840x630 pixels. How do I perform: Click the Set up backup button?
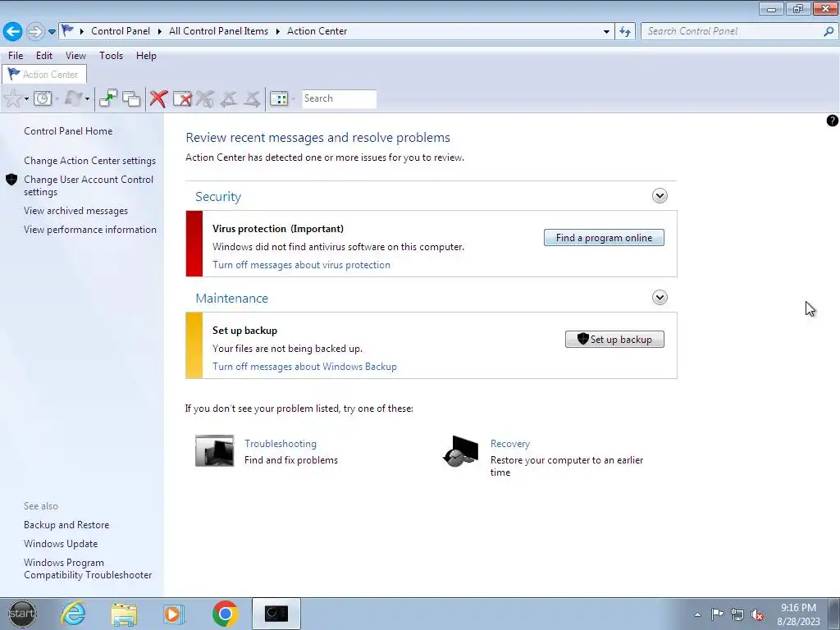(x=614, y=340)
